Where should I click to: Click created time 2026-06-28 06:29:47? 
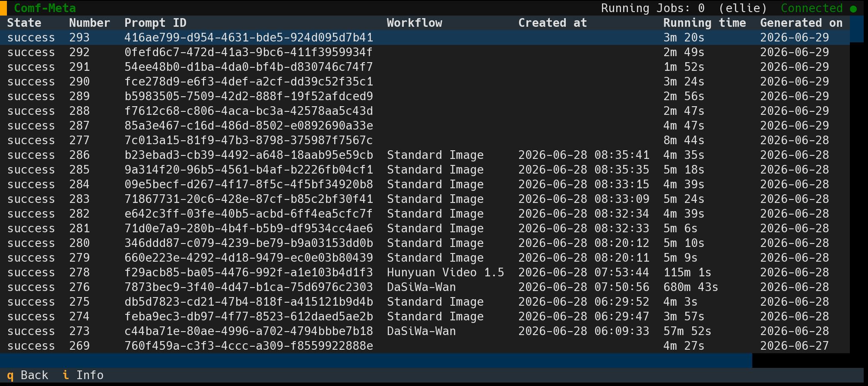pyautogui.click(x=584, y=316)
